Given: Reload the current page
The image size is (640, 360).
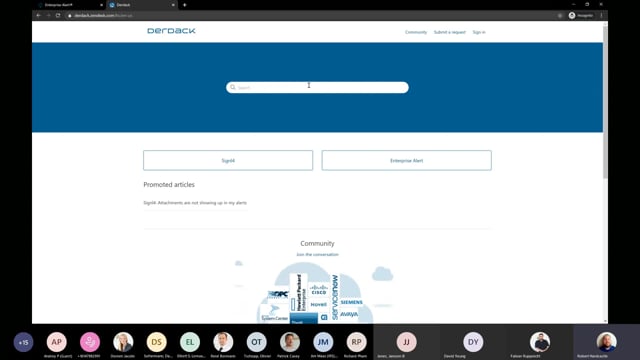Looking at the screenshot, I should click(58, 15).
